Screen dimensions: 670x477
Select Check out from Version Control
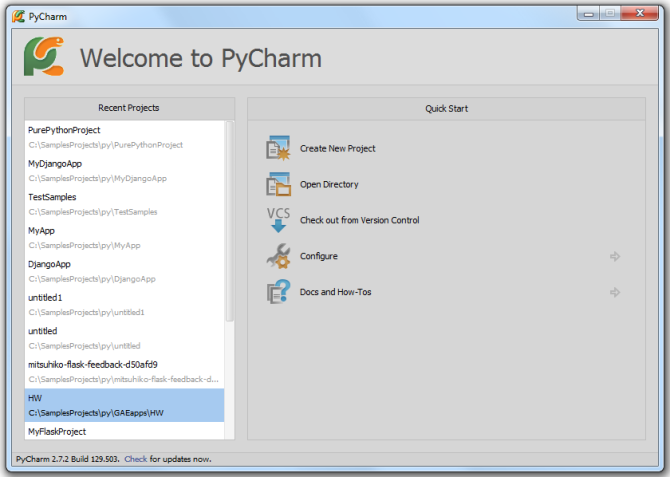click(x=359, y=220)
